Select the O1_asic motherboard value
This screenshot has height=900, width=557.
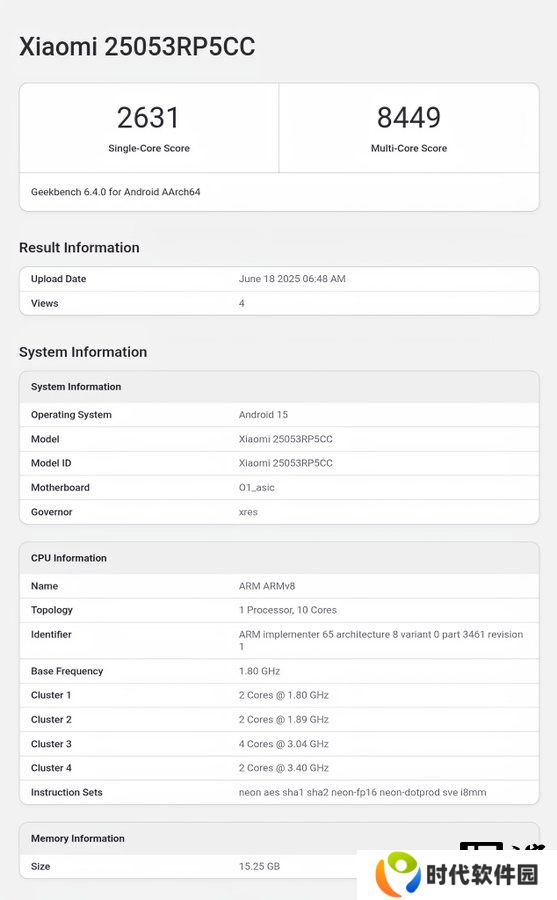[257, 487]
